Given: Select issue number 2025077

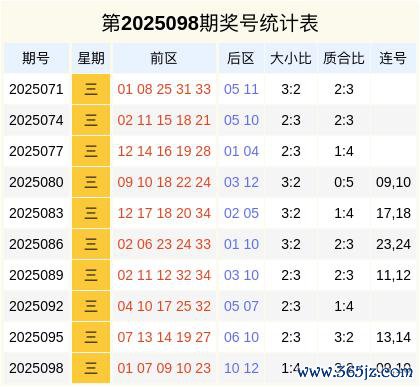Looking at the screenshot, I should (x=36, y=151).
